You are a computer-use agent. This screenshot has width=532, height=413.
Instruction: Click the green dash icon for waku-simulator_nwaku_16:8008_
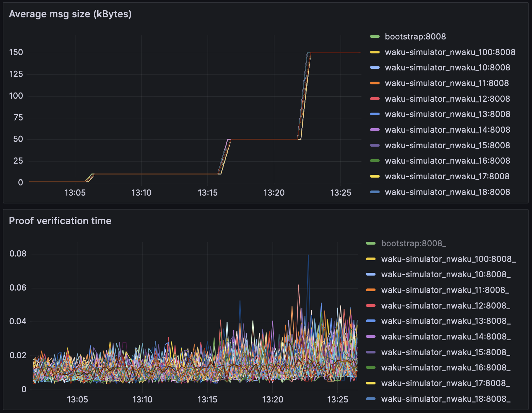tap(372, 368)
